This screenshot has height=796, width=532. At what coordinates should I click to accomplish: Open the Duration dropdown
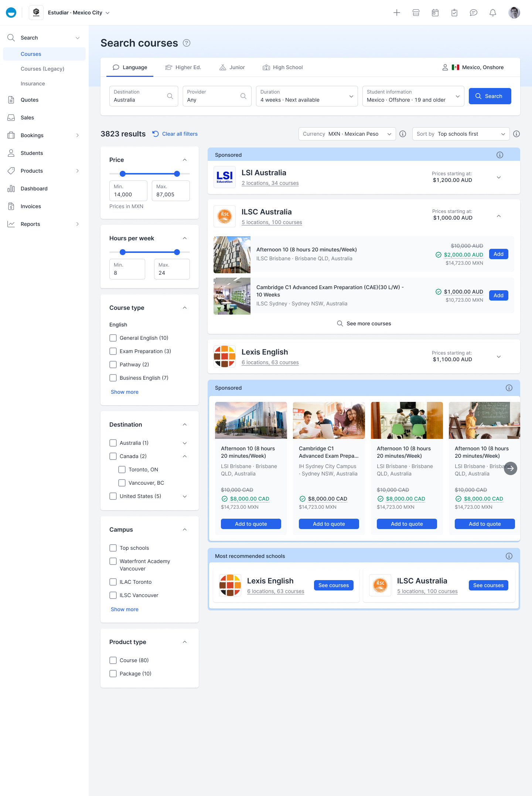(x=307, y=96)
